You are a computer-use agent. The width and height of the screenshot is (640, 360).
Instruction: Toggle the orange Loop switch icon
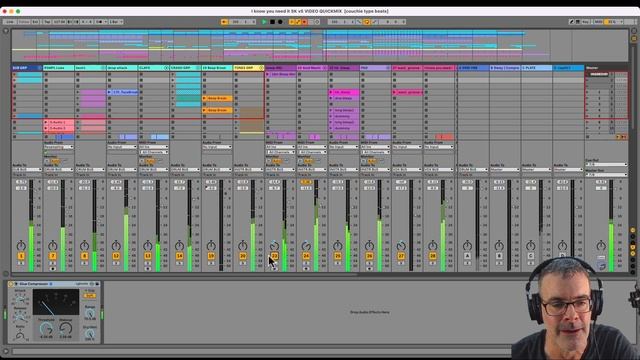367,22
